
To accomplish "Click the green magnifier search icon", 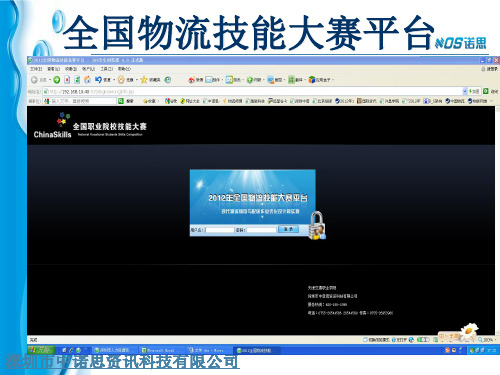I will [x=121, y=101].
